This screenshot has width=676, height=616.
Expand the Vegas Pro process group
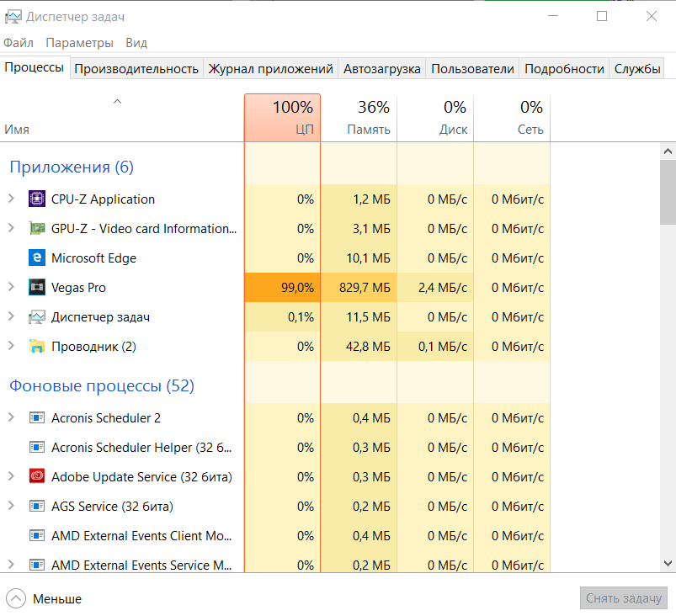[x=12, y=287]
